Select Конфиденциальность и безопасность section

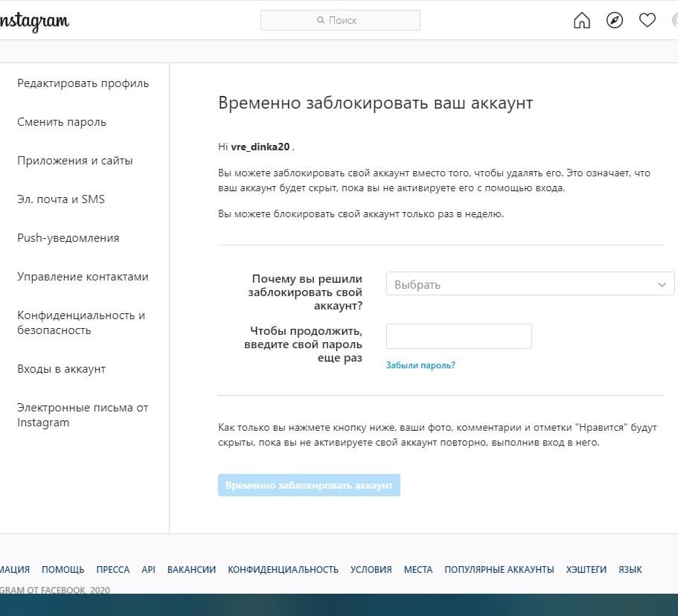[x=81, y=322]
